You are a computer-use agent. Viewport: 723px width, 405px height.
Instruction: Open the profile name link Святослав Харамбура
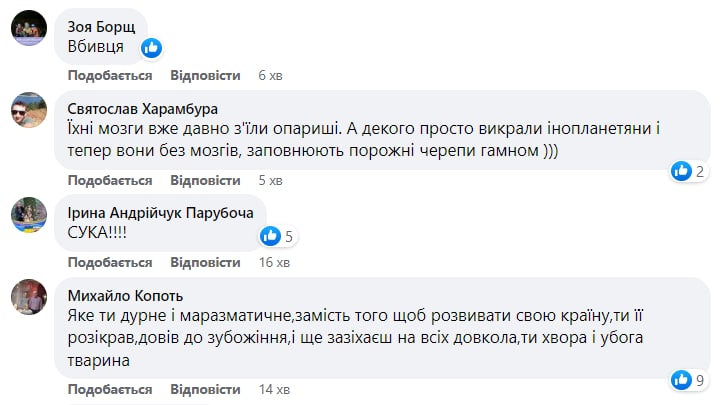pos(142,108)
